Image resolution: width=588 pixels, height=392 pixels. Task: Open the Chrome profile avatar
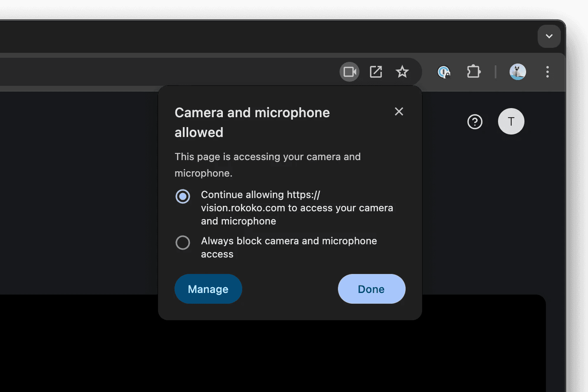coord(517,72)
